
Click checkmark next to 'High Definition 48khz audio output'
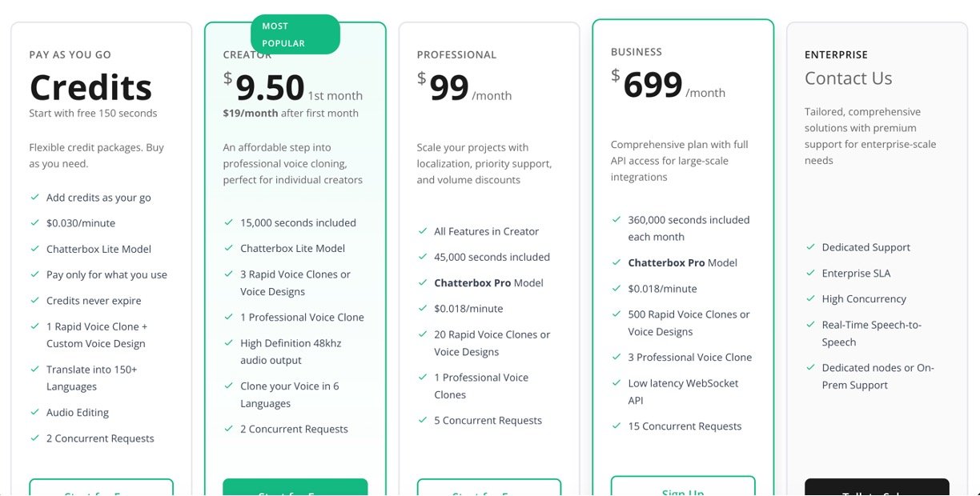click(228, 342)
